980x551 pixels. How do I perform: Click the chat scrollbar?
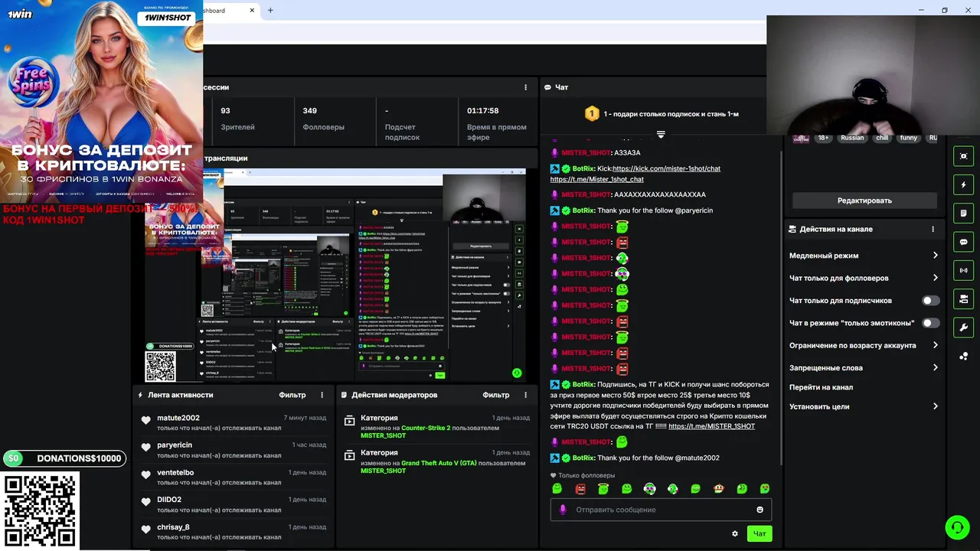click(x=781, y=306)
